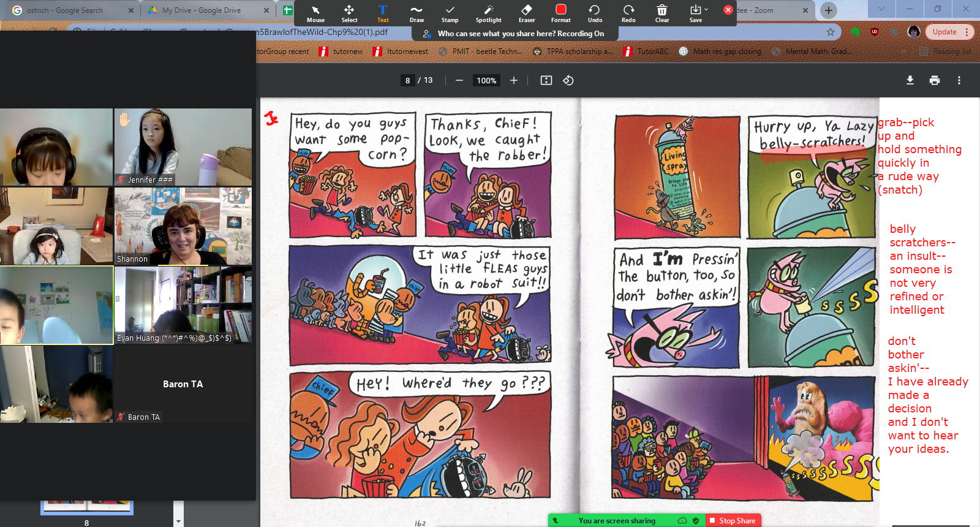Viewport: 980px width, 527px height.
Task: Edit the PDF page number field
Action: click(x=408, y=80)
